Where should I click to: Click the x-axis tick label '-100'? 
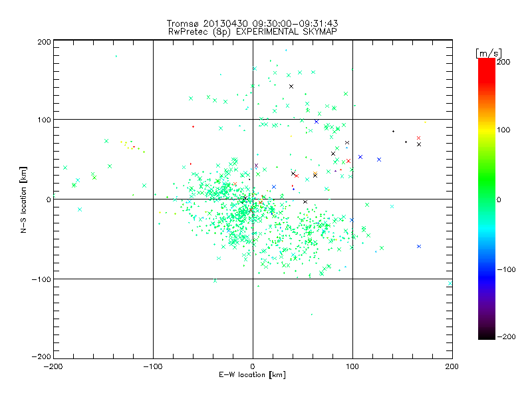[x=153, y=366]
